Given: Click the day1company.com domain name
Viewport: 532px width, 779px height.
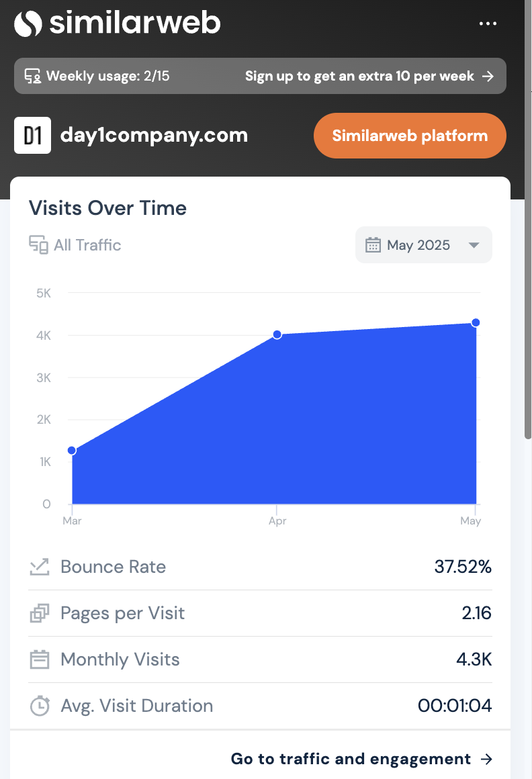Looking at the screenshot, I should pos(154,135).
